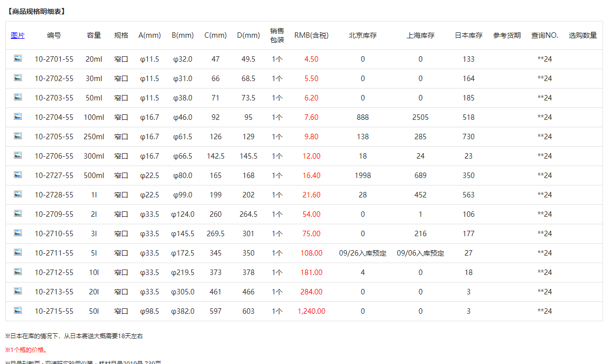Click the 选购数量 column header
This screenshot has height=364, width=606.
(583, 35)
